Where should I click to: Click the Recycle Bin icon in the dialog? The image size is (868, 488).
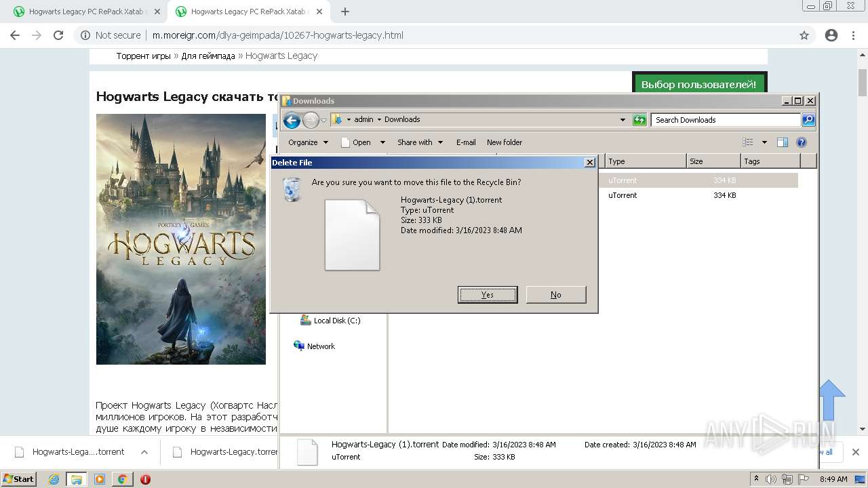292,189
